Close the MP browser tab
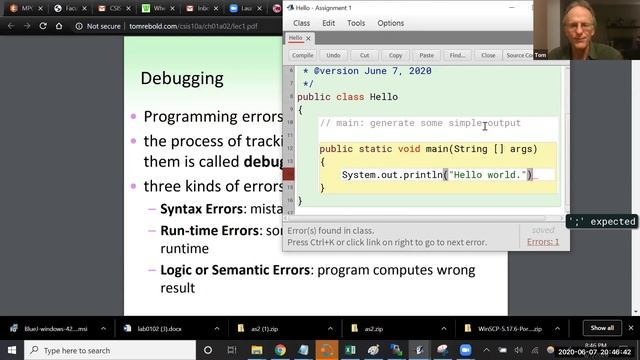640x360 pixels. click(x=40, y=8)
